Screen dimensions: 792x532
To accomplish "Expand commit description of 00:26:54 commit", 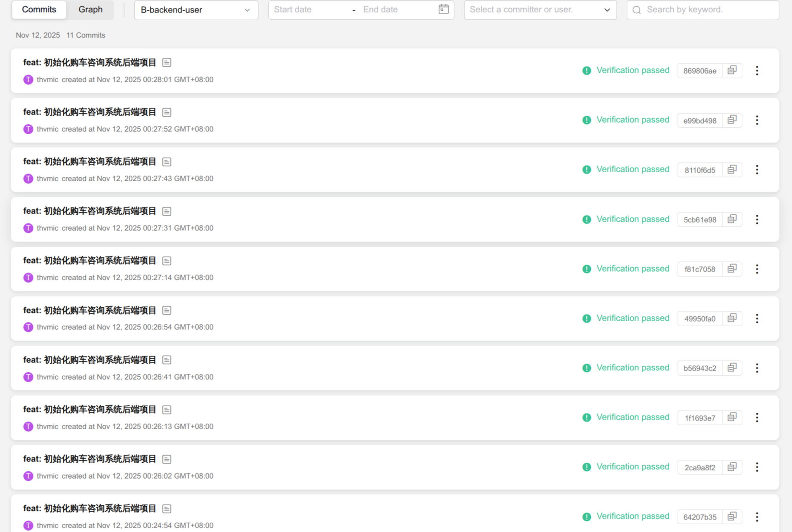I will coord(167,310).
